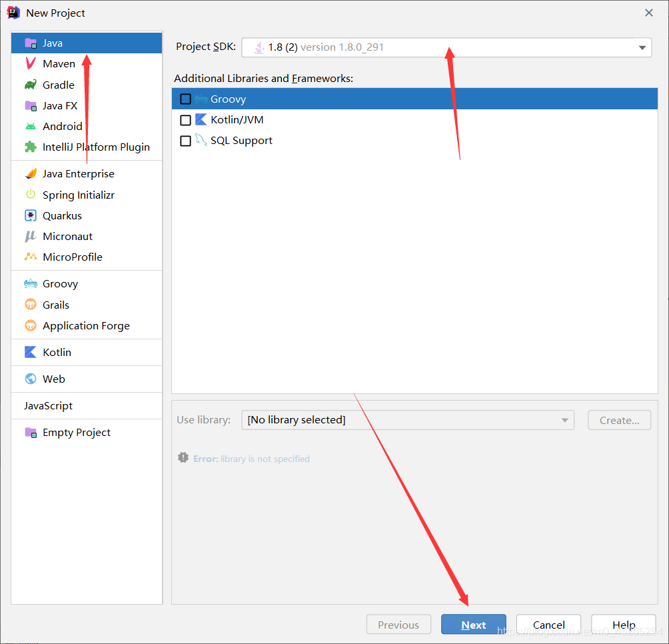Click the IntelliJ Platform Plugin puzzle icon
The height and width of the screenshot is (644, 669).
pyautogui.click(x=31, y=147)
